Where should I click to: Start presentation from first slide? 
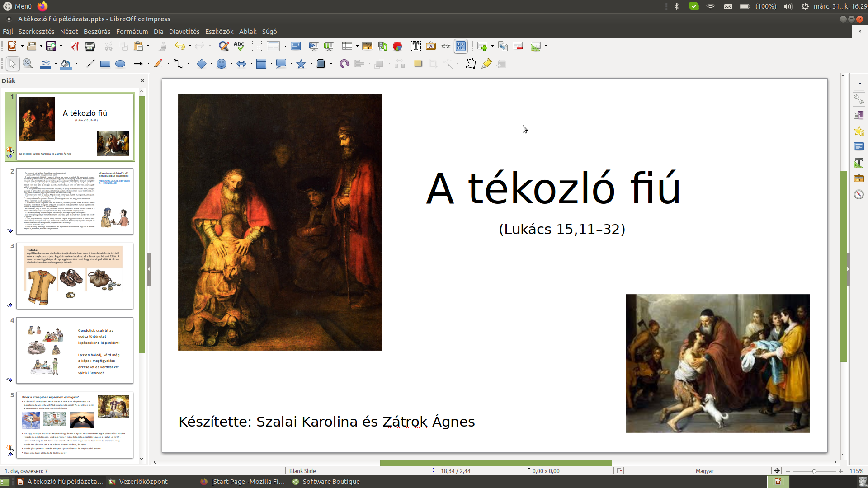pos(313,46)
